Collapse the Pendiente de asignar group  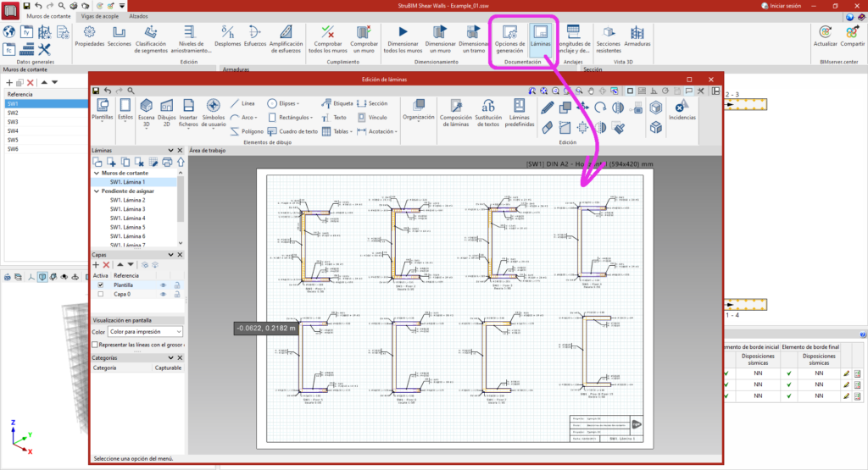click(x=97, y=191)
